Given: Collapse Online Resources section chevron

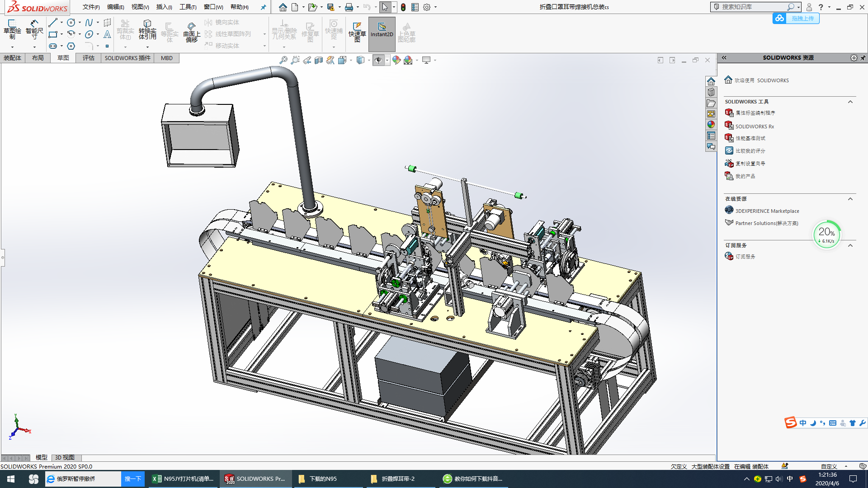Looking at the screenshot, I should (x=850, y=199).
